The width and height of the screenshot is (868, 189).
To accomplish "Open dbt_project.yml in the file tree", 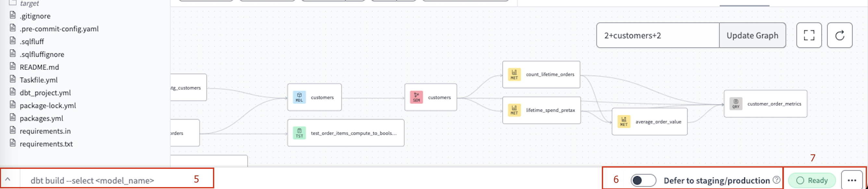I will 45,93.
